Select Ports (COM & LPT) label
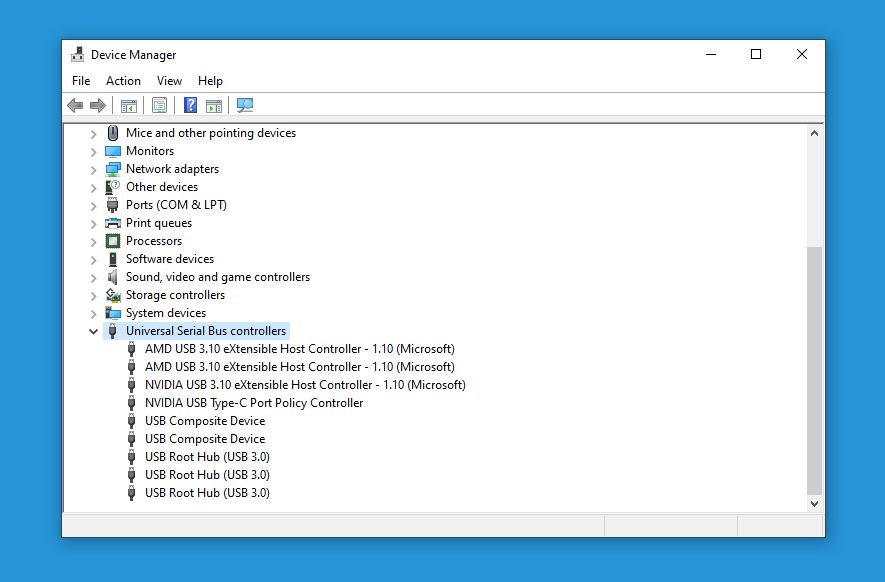This screenshot has height=582, width=885. (x=176, y=205)
